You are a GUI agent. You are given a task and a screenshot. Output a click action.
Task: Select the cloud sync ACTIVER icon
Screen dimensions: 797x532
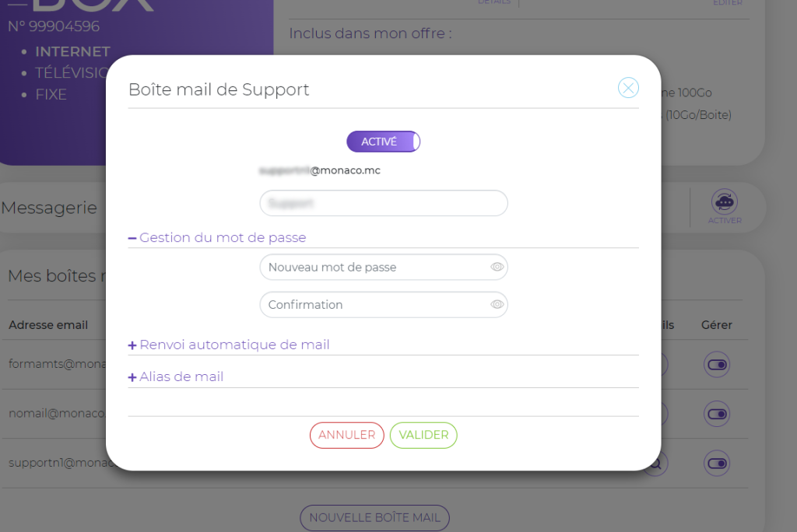click(724, 202)
